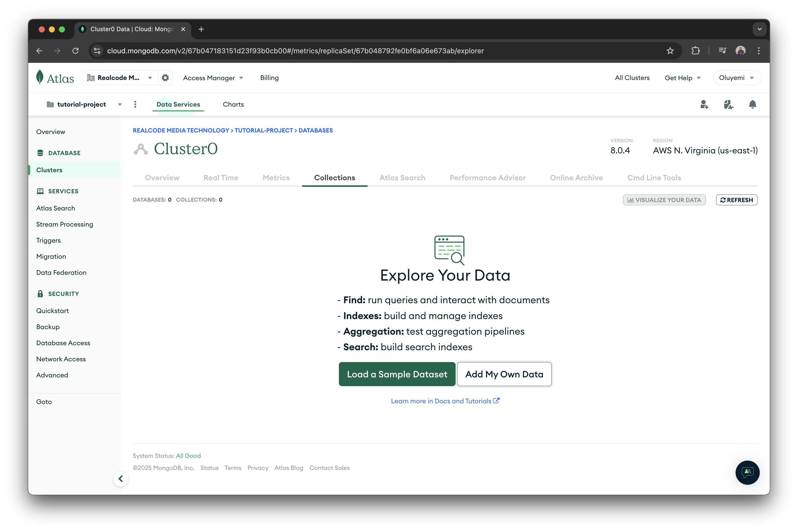
Task: Click the invite user icon
Action: point(704,105)
